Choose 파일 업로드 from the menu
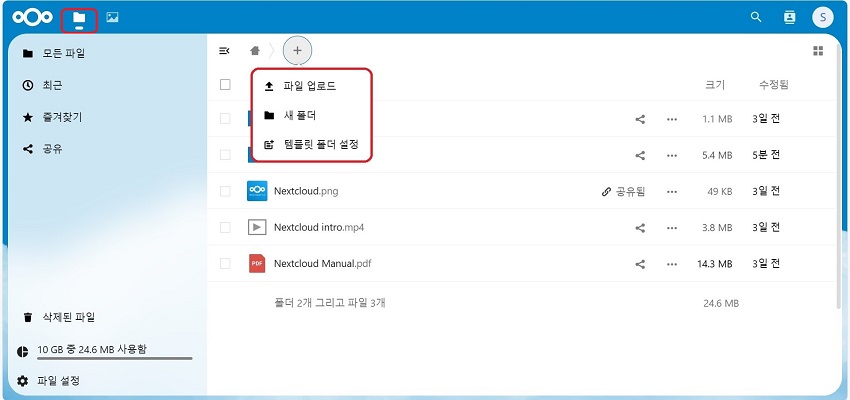 (309, 86)
